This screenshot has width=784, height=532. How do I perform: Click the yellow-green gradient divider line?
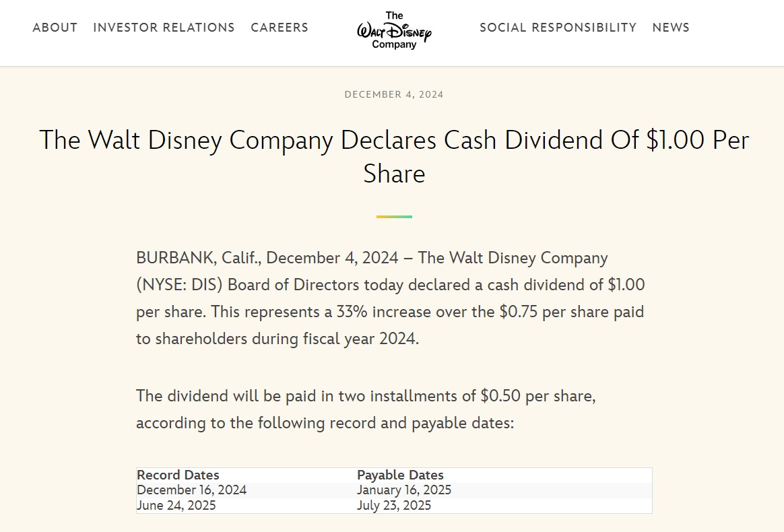coord(394,217)
